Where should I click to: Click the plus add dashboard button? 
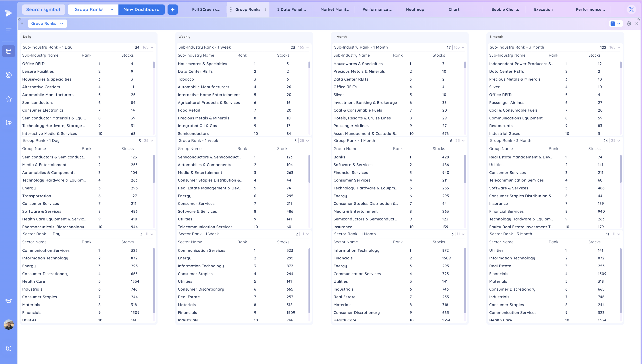(172, 9)
